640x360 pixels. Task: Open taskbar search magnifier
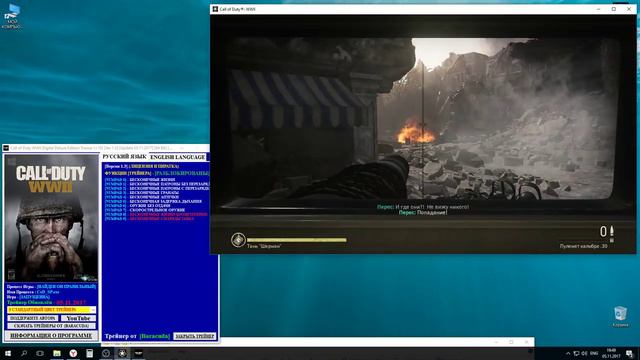coord(24,353)
